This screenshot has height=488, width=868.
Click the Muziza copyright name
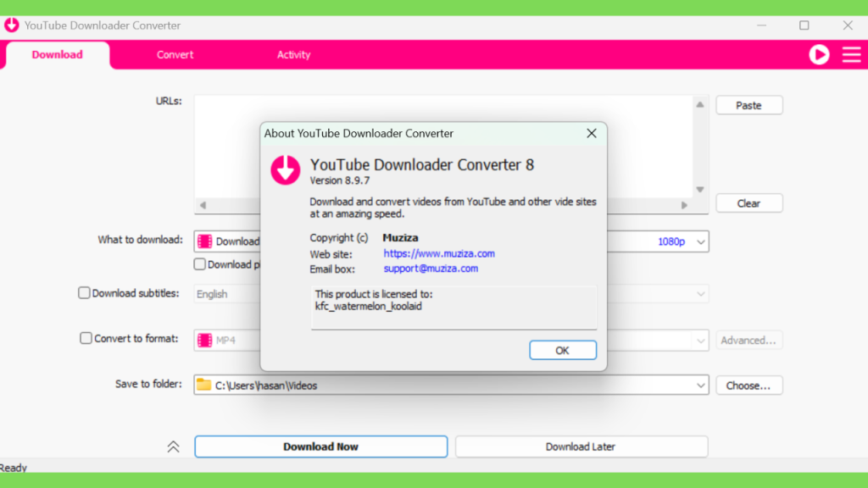(400, 237)
